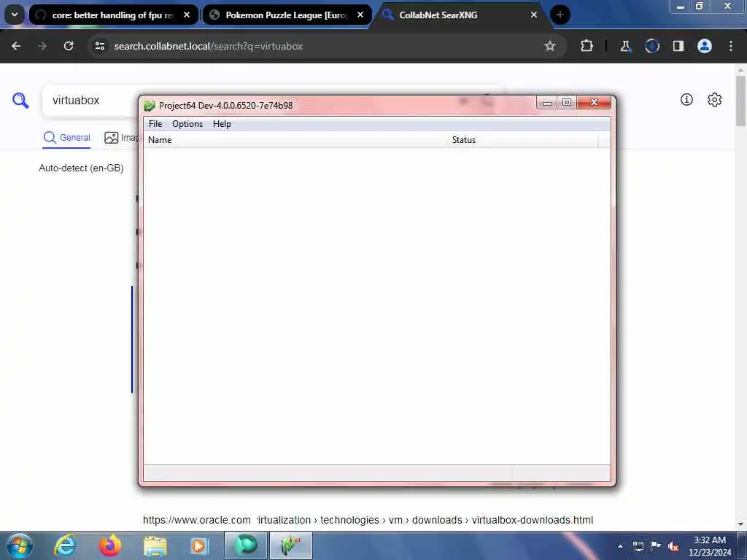
Task: Open the clock showing 3:32 AM
Action: tap(710, 546)
